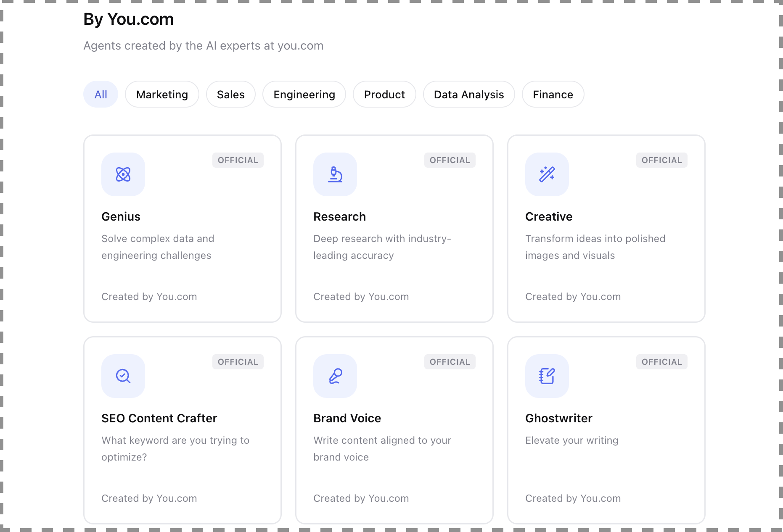Open the Genius agent title
783x532 pixels.
[x=121, y=216]
